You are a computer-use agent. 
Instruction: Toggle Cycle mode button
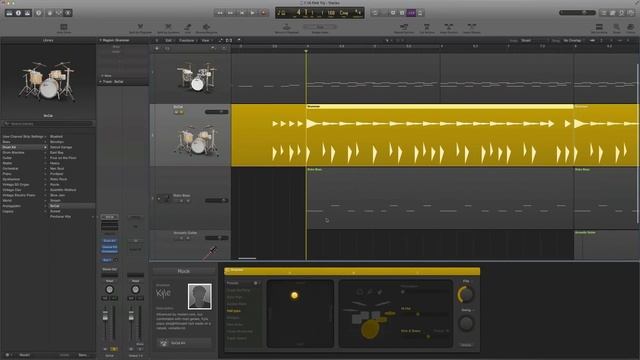click(375, 13)
